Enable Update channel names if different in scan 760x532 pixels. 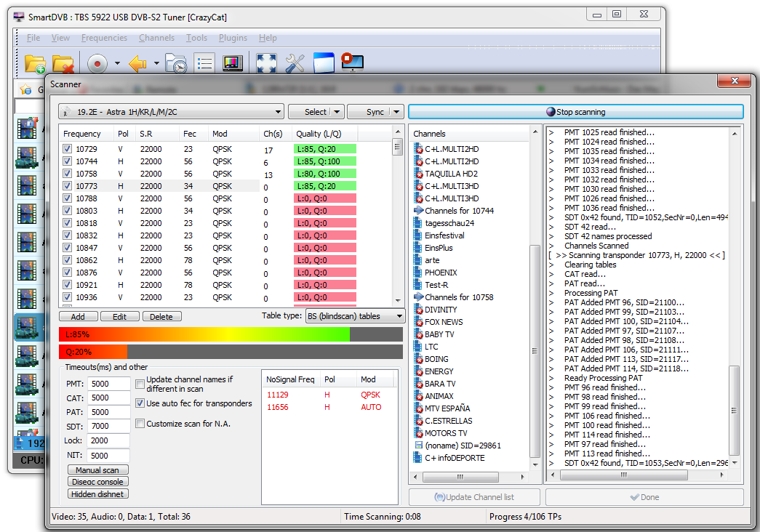140,384
